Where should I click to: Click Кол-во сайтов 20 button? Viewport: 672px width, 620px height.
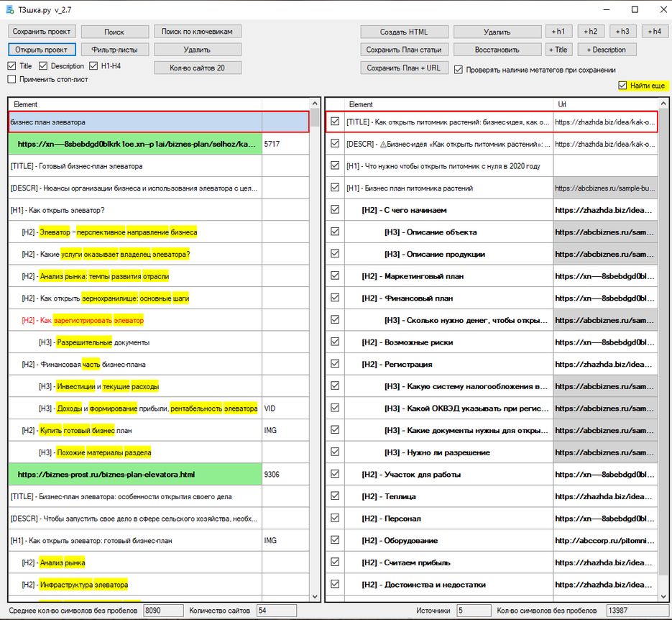point(198,68)
